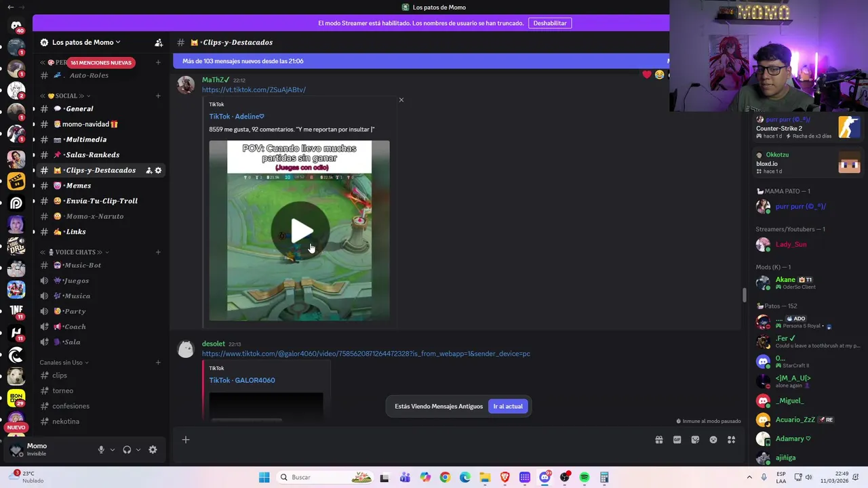The width and height of the screenshot is (868, 488).
Task: Open the Windows Start menu
Action: point(264,477)
